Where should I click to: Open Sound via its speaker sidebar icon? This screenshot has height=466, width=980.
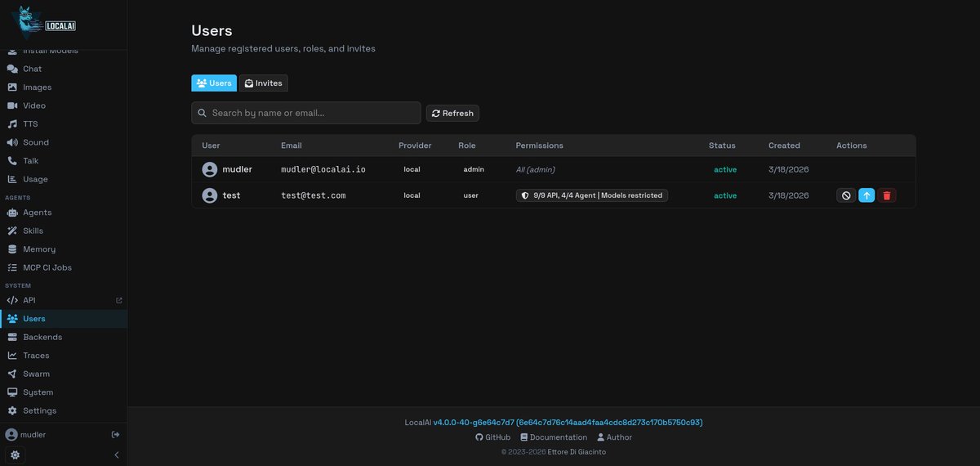click(x=12, y=142)
